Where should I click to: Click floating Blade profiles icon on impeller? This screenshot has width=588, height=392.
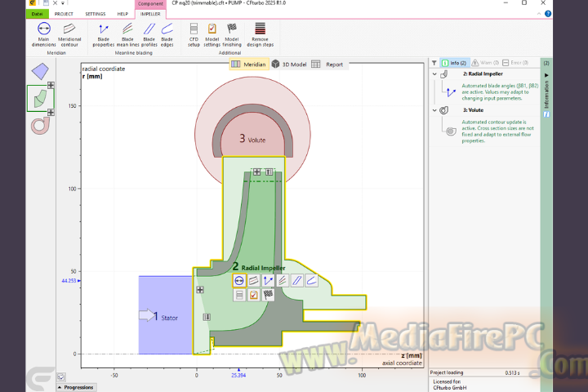(x=296, y=281)
